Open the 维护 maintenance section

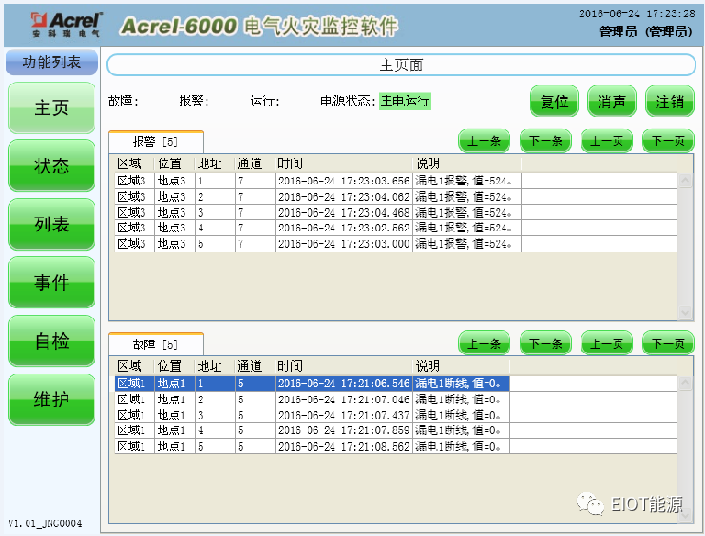pos(51,399)
